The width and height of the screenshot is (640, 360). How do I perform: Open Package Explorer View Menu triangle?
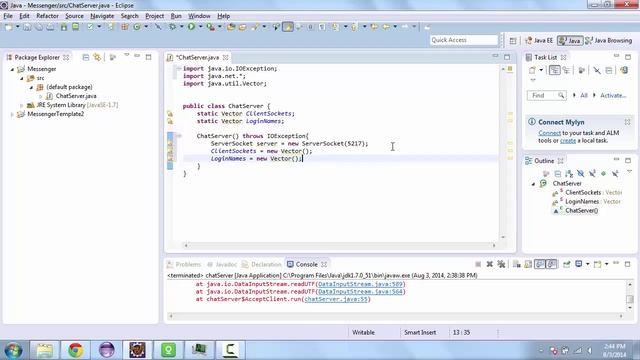(127, 55)
